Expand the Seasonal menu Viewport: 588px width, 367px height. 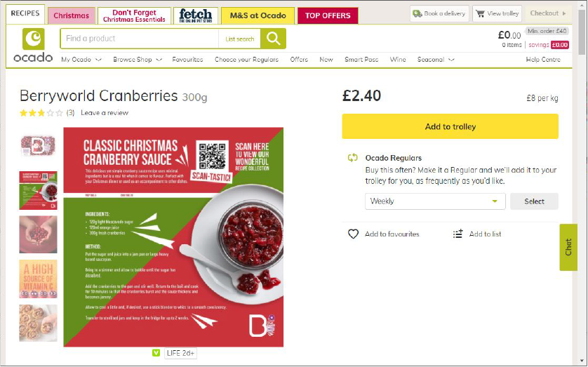tap(436, 60)
